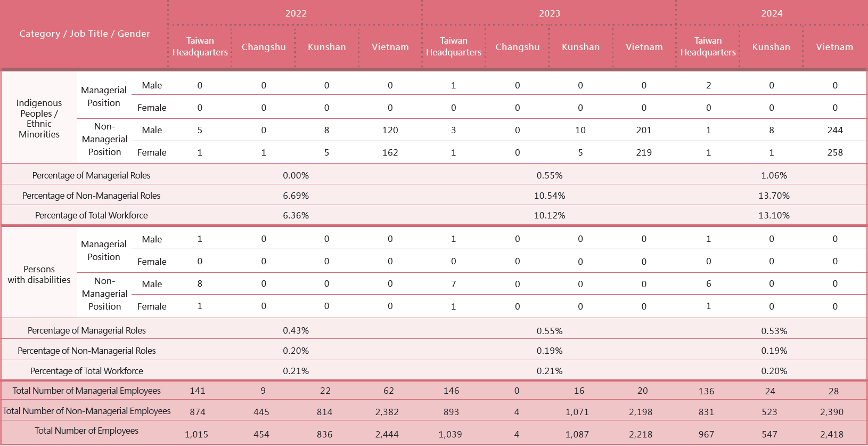Click the Persons with disabilities row label
The height and width of the screenshot is (446, 868).
39,274
